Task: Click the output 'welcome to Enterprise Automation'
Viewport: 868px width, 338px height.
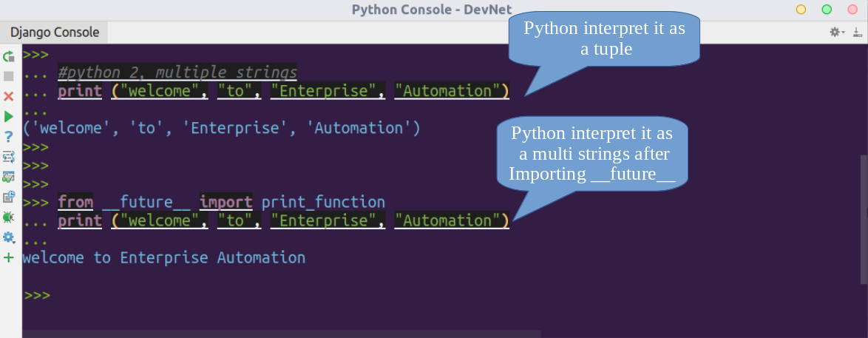Action: [164, 257]
